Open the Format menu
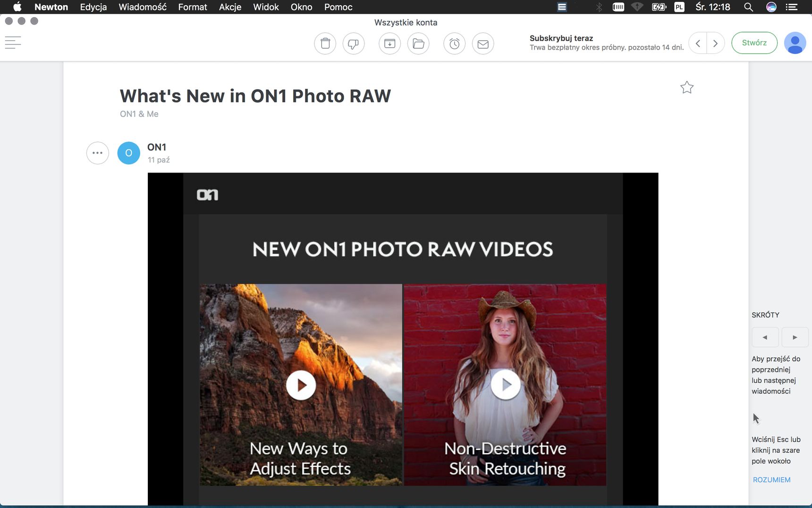This screenshot has height=508, width=812. 193,7
